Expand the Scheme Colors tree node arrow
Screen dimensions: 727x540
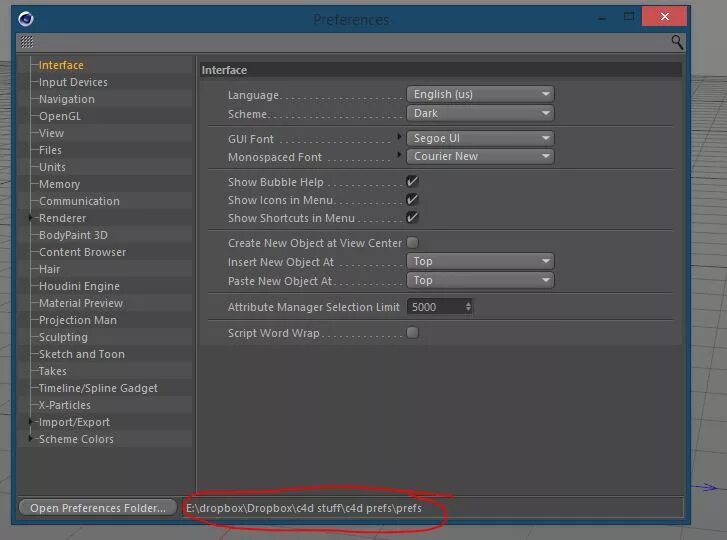[31, 438]
